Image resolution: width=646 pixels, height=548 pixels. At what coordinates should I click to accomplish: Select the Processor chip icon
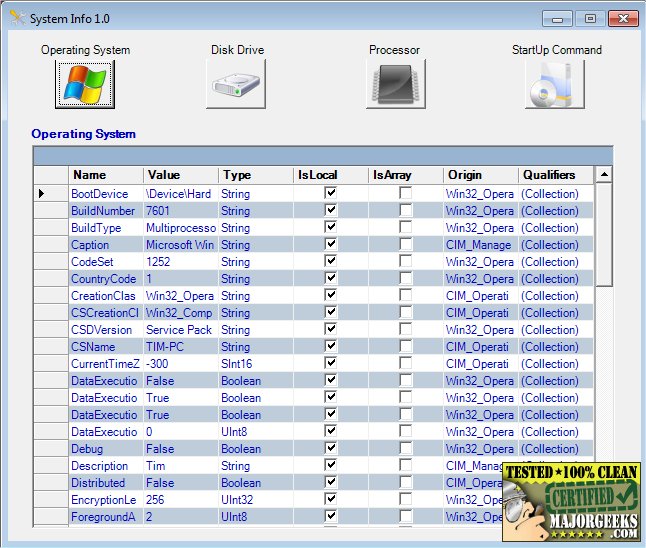(395, 84)
